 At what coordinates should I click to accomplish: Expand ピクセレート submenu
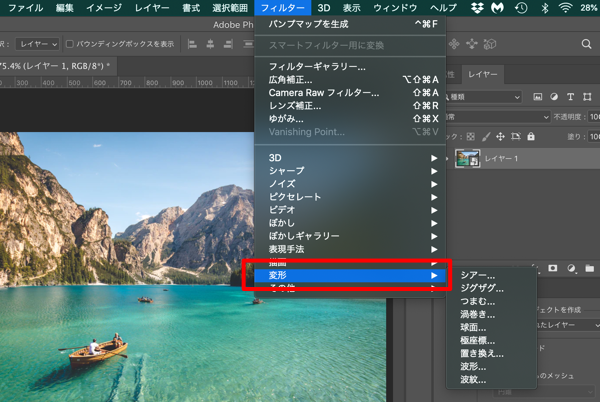350,197
